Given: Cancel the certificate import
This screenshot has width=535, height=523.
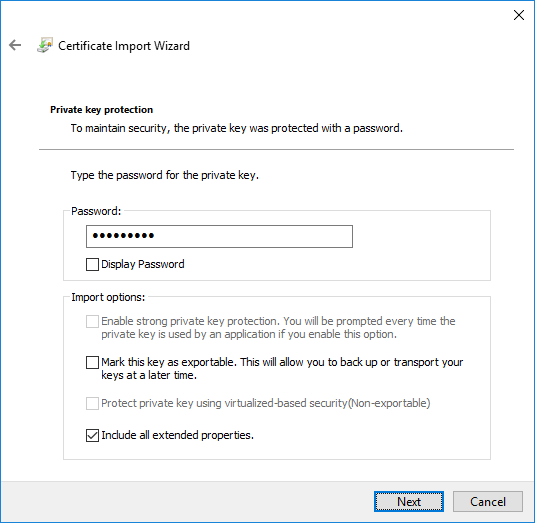Looking at the screenshot, I should 488,502.
